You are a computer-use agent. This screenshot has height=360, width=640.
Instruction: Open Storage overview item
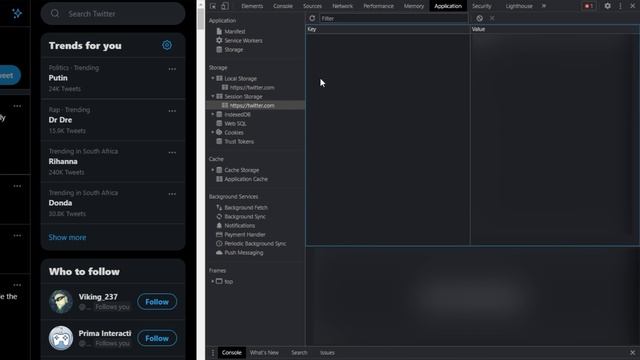click(x=233, y=49)
